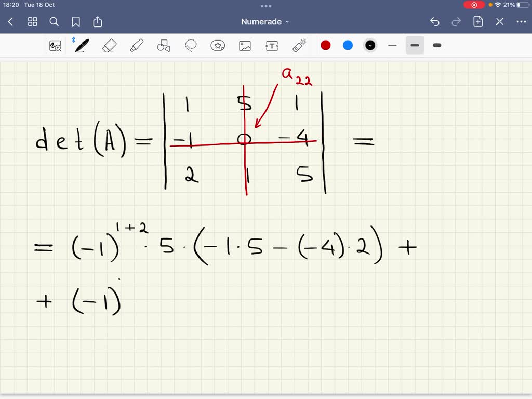
Task: Select the text box tool
Action: (x=272, y=45)
